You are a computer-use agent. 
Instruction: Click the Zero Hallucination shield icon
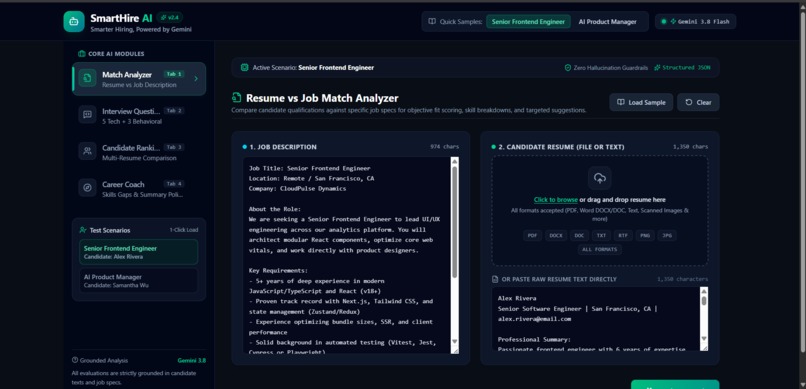(x=567, y=67)
